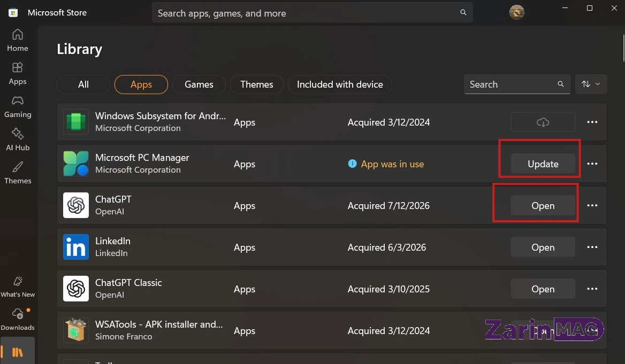The height and width of the screenshot is (364, 625).
Task: Filter the library by Games
Action: point(199,84)
